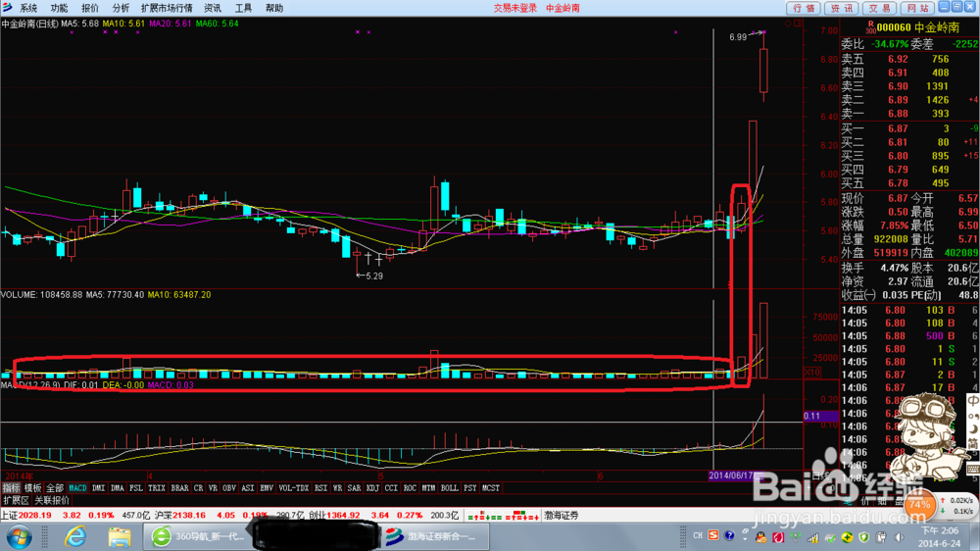Switch indicator to VR
980x551 pixels.
tap(213, 488)
